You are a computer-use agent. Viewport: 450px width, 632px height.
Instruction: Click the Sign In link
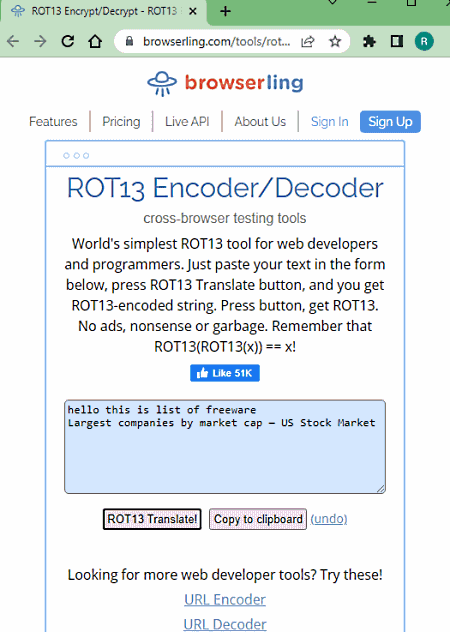pyautogui.click(x=329, y=121)
